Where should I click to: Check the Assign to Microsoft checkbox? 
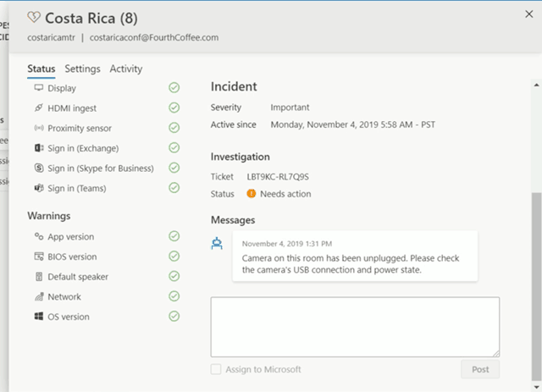216,369
